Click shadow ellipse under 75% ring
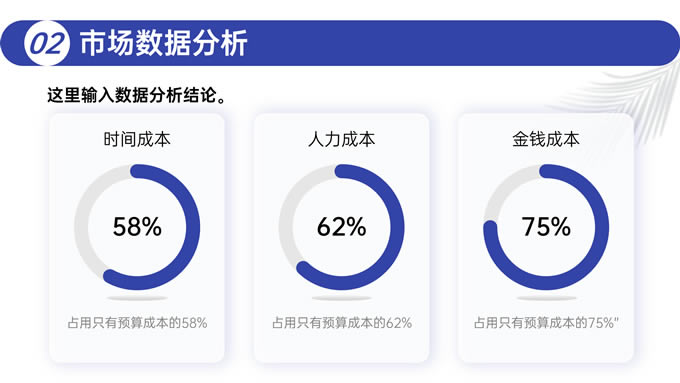Viewport: 680px width, 383px height. pos(546,298)
